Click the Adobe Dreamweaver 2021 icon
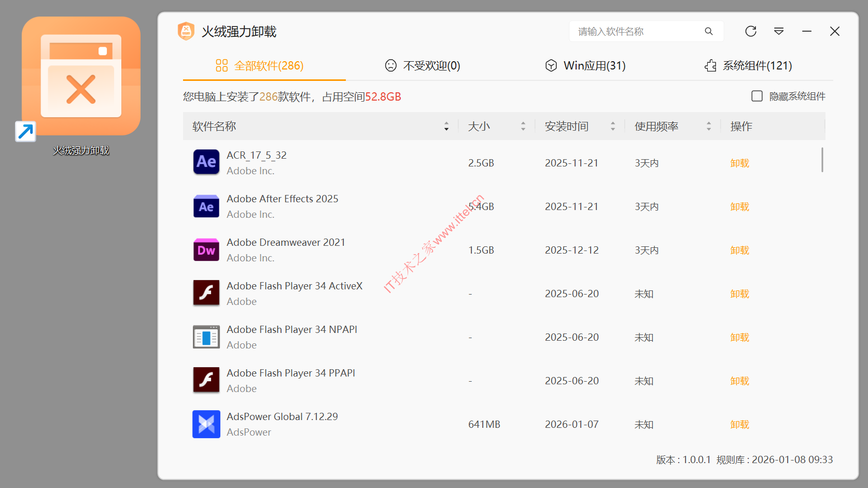This screenshot has width=868, height=488. click(206, 250)
